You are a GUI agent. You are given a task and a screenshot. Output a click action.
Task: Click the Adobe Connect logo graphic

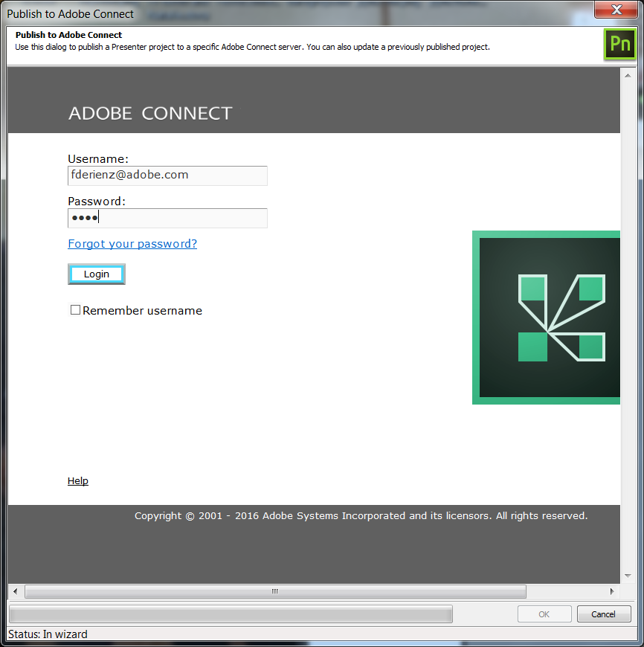(546, 318)
